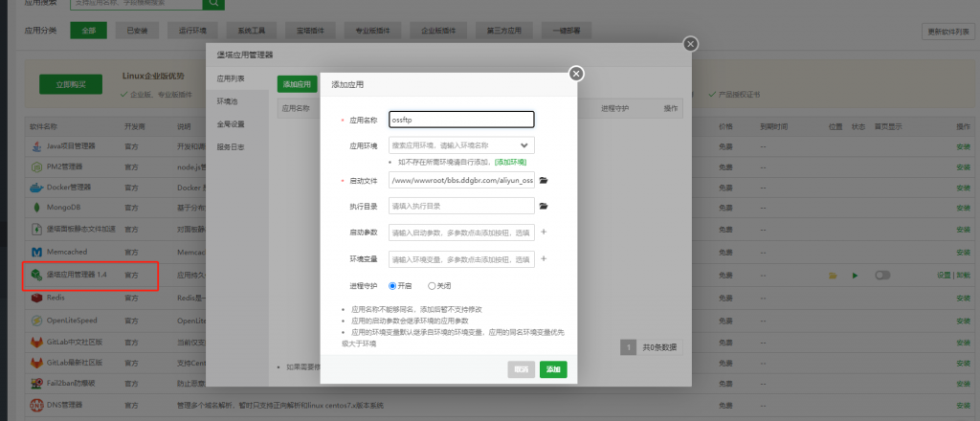980x421 pixels.
Task: Click the application search box at top
Action: coord(136,3)
